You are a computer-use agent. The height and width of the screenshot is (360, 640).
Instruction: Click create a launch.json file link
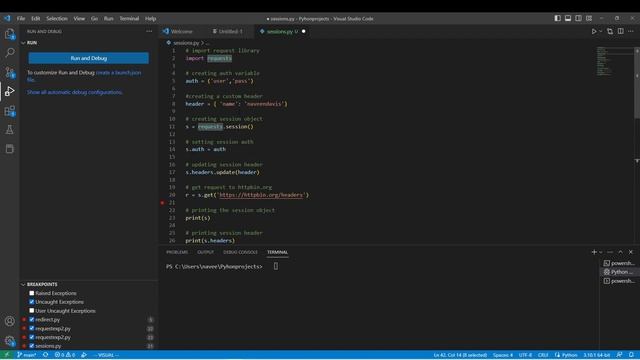tap(84, 76)
